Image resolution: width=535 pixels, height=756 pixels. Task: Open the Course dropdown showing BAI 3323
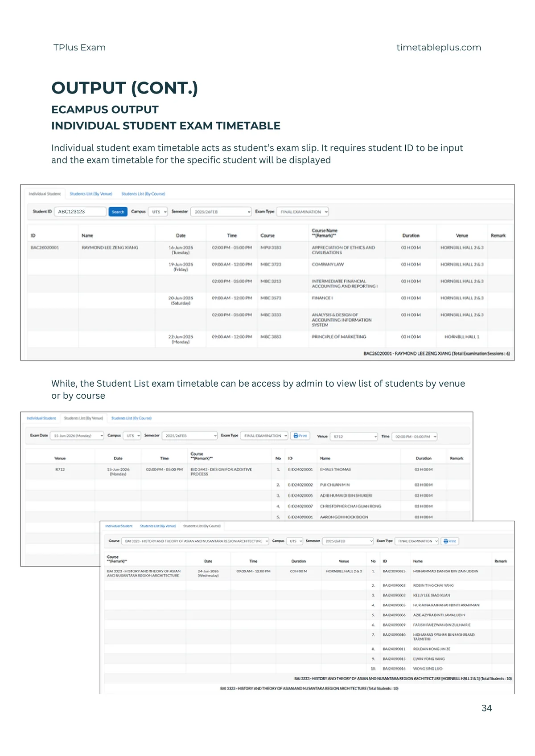click(x=195, y=541)
